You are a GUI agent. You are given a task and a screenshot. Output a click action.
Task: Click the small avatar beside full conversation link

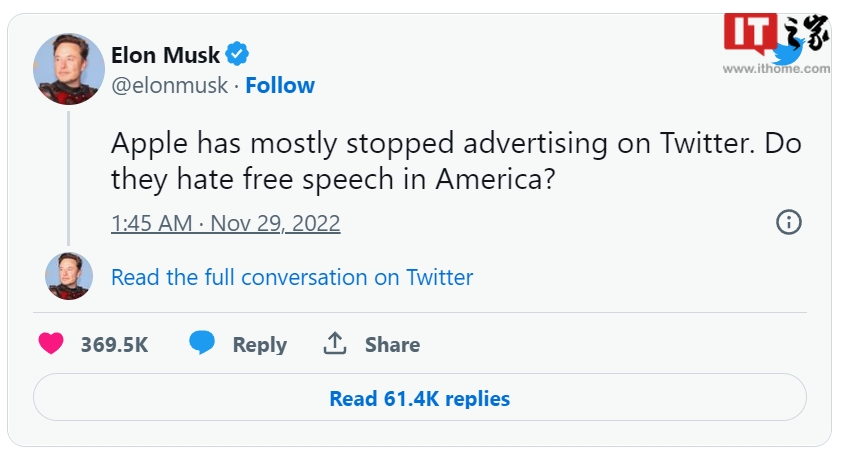(69, 276)
